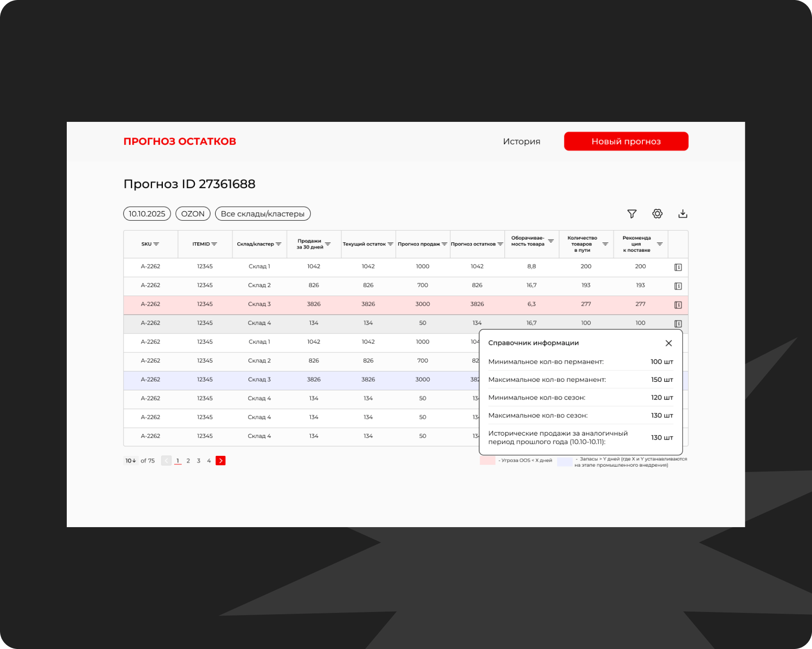Click the pink Угроза OOS legend swatch
Image resolution: width=812 pixels, height=649 pixels.
[x=487, y=461]
